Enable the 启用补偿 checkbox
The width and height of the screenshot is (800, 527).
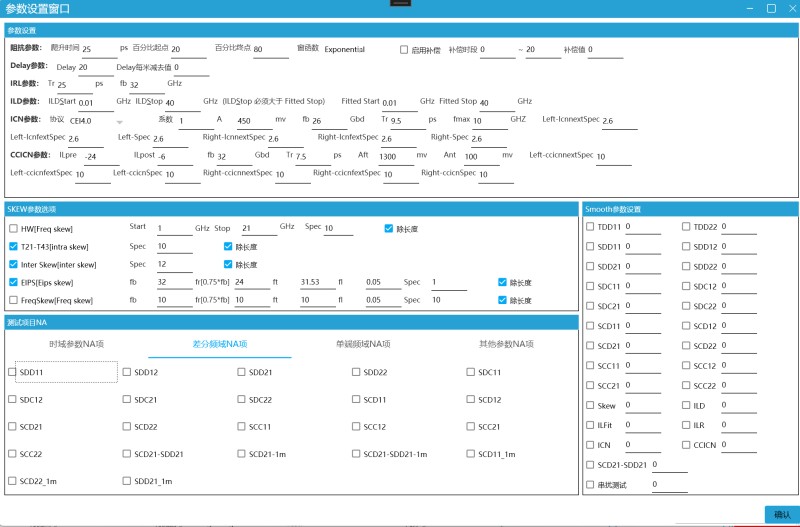point(404,49)
